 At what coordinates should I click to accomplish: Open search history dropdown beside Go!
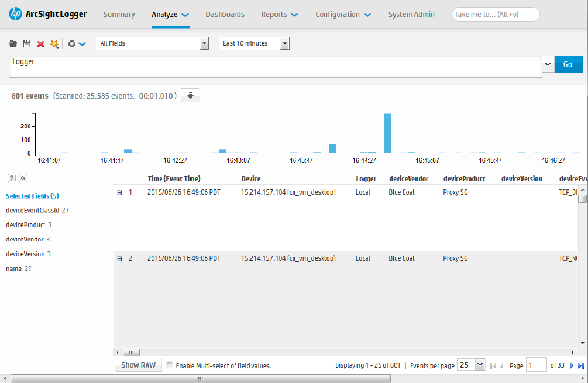(548, 64)
